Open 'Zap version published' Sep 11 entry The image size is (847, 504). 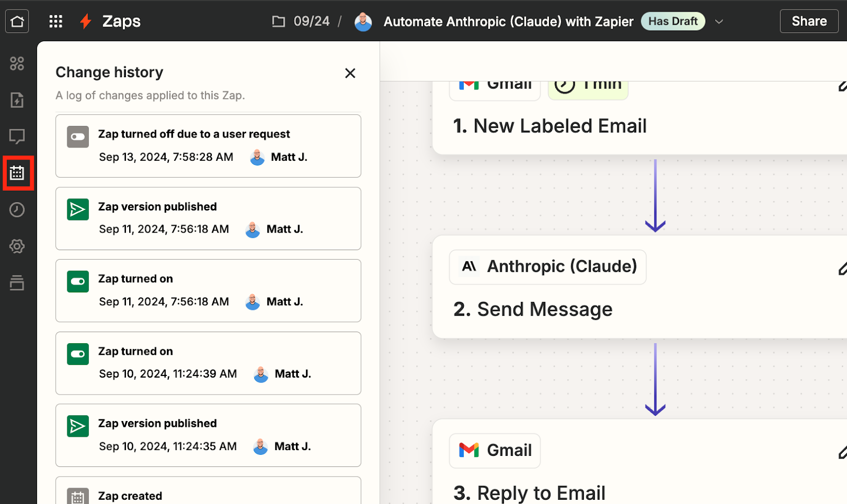pyautogui.click(x=208, y=218)
